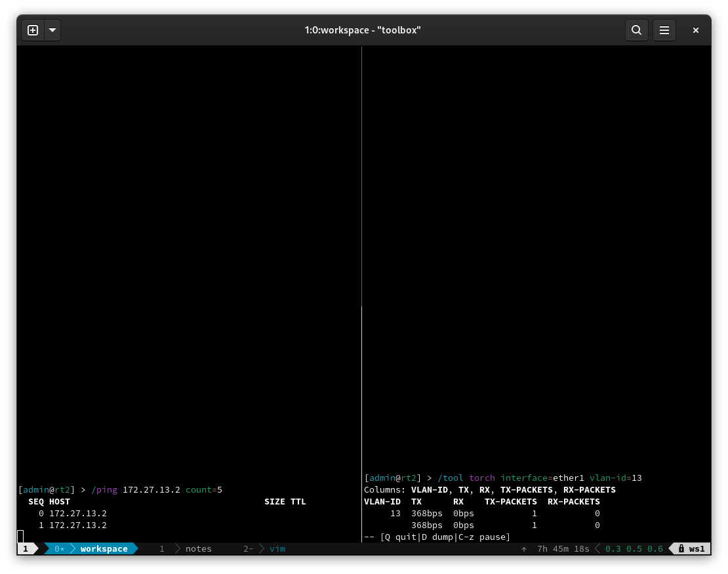Click the terminal cursor in the left pane
The height and width of the screenshot is (574, 728).
[x=21, y=536]
